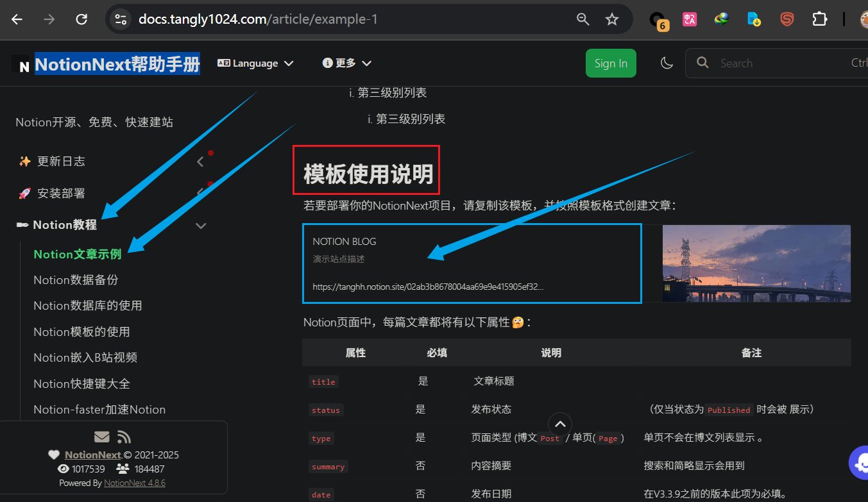
Task: Open 安装部署 in the sidebar
Action: (61, 193)
